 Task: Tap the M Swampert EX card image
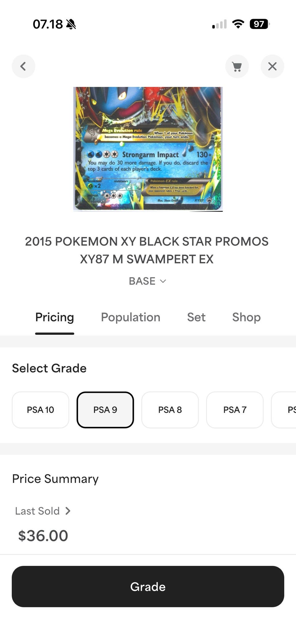coord(148,149)
